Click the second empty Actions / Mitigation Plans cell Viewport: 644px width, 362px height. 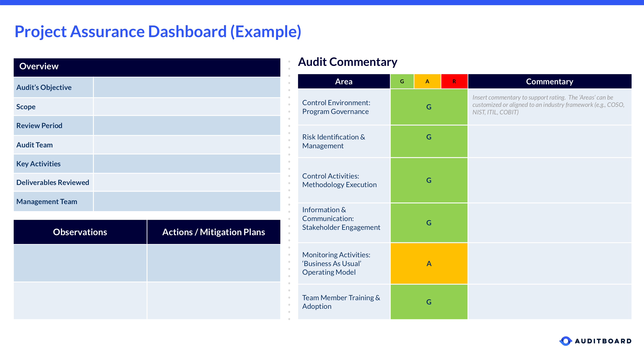tap(214, 301)
